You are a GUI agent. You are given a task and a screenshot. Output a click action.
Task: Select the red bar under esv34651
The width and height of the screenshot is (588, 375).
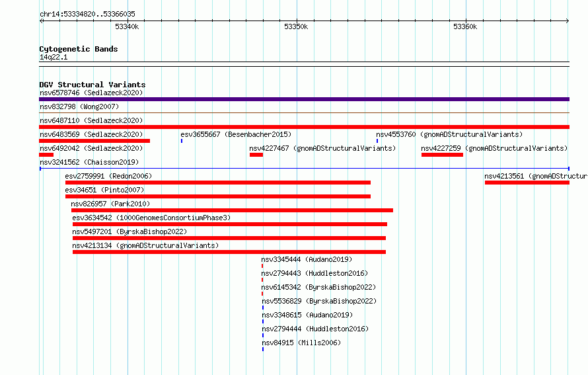[x=218, y=196]
